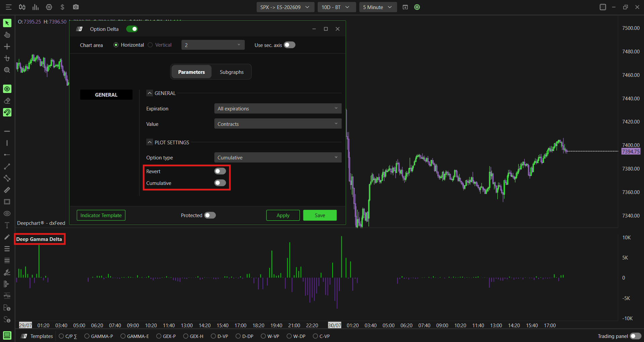Take a chart screenshot with camera icon
The image size is (644, 342).
point(76,7)
